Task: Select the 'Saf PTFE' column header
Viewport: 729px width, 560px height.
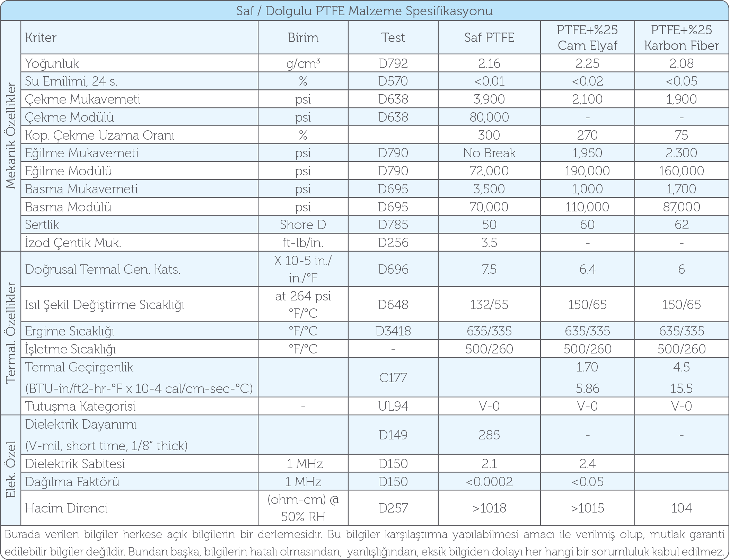Action: pos(489,37)
